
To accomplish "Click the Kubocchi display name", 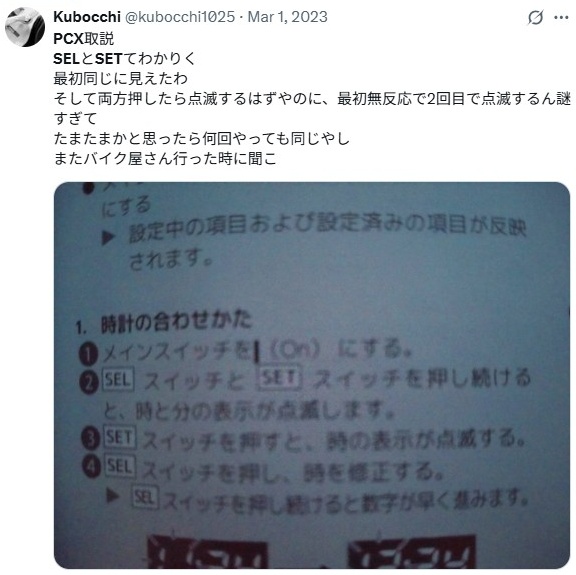I will [x=87, y=17].
